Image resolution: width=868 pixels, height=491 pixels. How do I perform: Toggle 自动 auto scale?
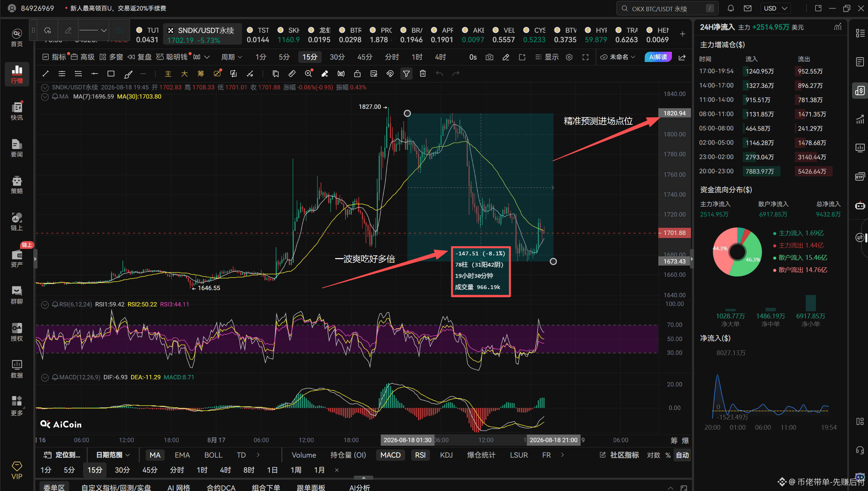coord(682,455)
